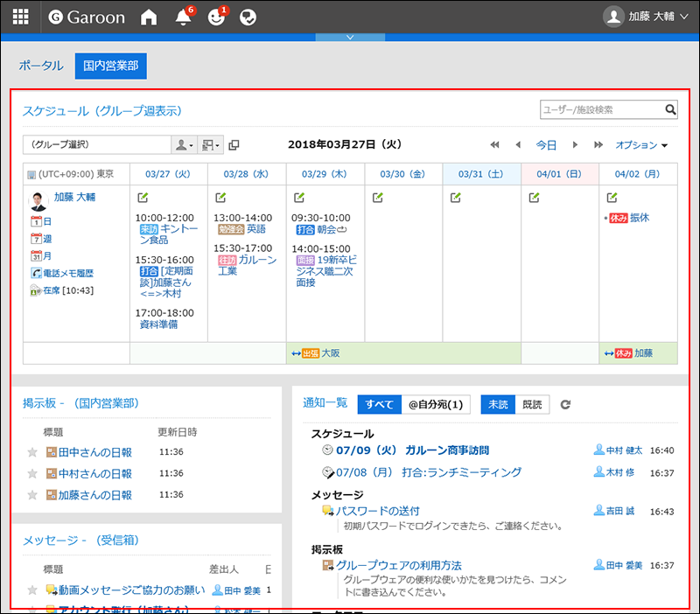
Task: Star the 中村さんの日報 bulletin
Action: click(x=32, y=473)
